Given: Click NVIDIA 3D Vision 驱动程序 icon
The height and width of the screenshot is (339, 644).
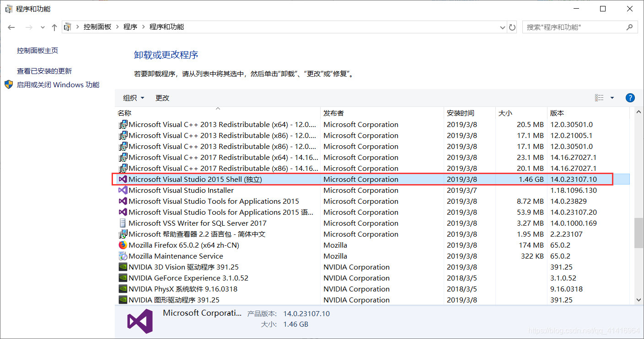Looking at the screenshot, I should coord(123,267).
